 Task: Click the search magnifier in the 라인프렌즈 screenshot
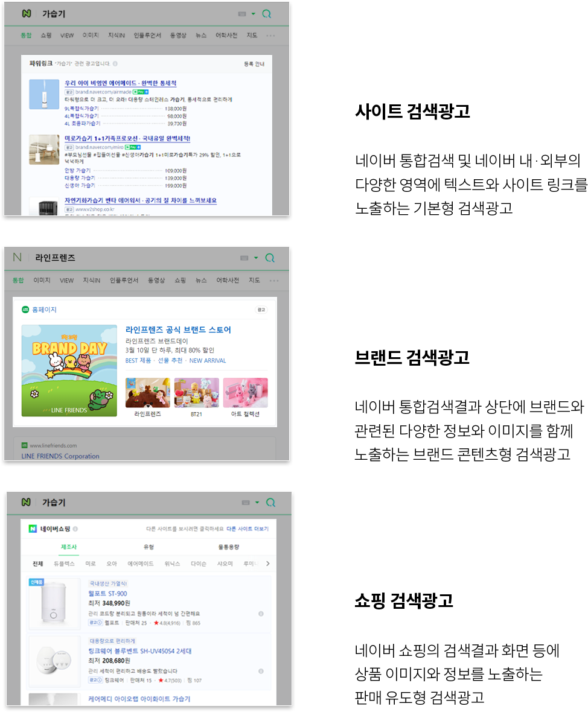[x=270, y=258]
